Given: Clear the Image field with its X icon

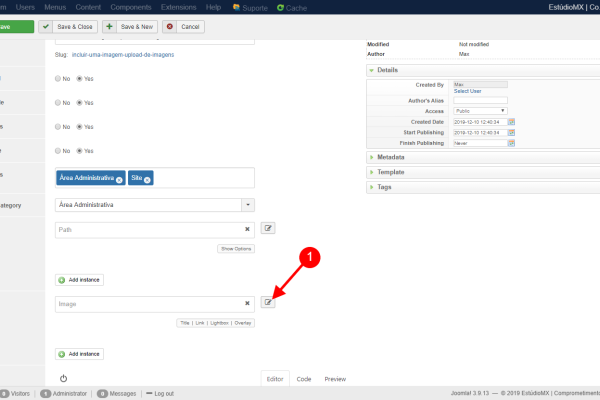Looking at the screenshot, I should pos(247,303).
